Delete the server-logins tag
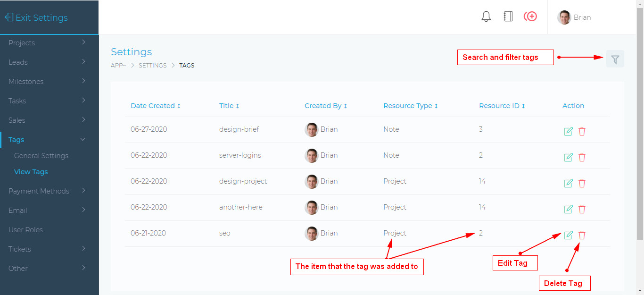Image resolution: width=644 pixels, height=295 pixels. (x=582, y=157)
